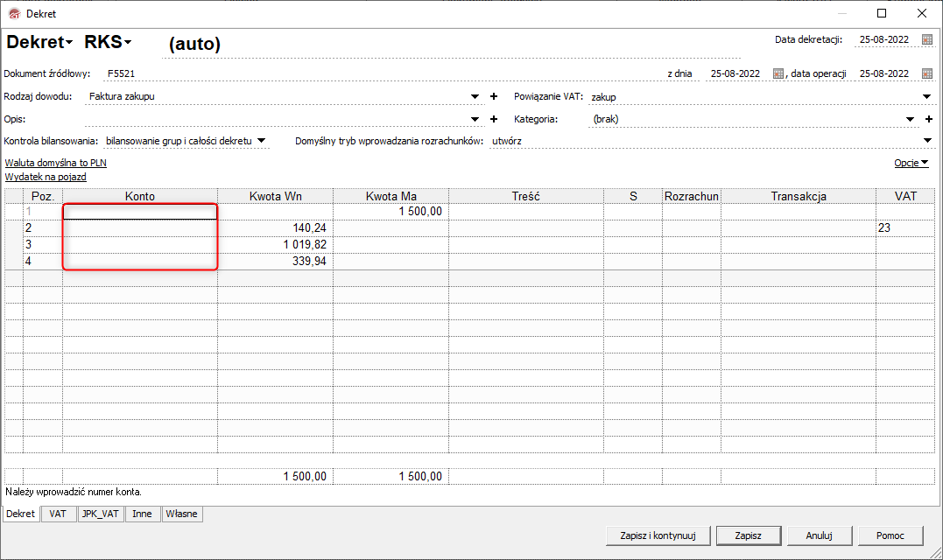943x560 pixels.
Task: Click the Zapisz button
Action: pyautogui.click(x=748, y=535)
